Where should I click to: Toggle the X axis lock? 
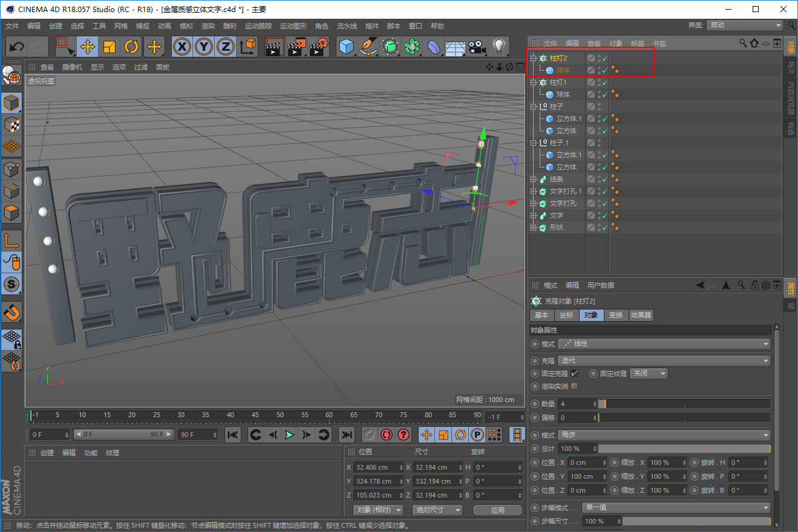tap(182, 47)
